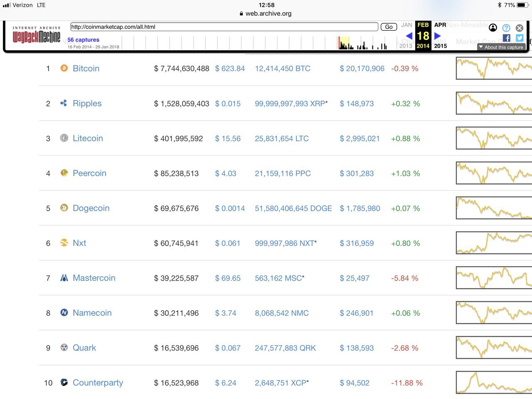Click Litecoin price $ 15.56
This screenshot has height=399, width=532.
pyautogui.click(x=228, y=138)
